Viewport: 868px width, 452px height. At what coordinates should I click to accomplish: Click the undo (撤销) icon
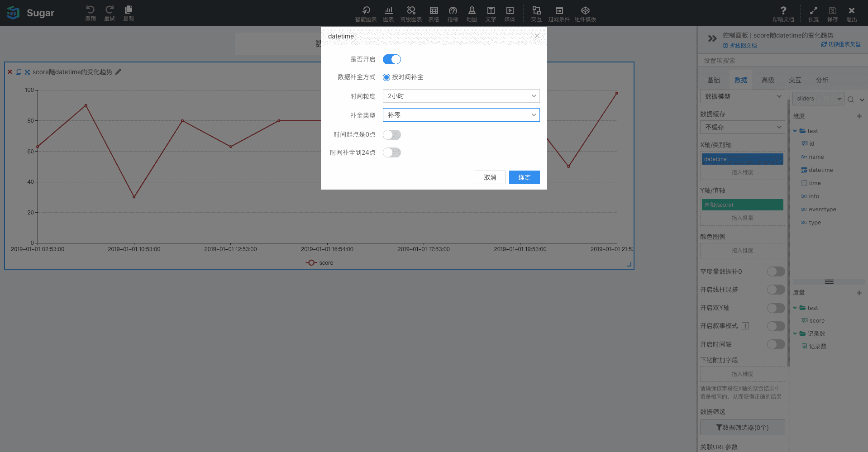click(90, 10)
